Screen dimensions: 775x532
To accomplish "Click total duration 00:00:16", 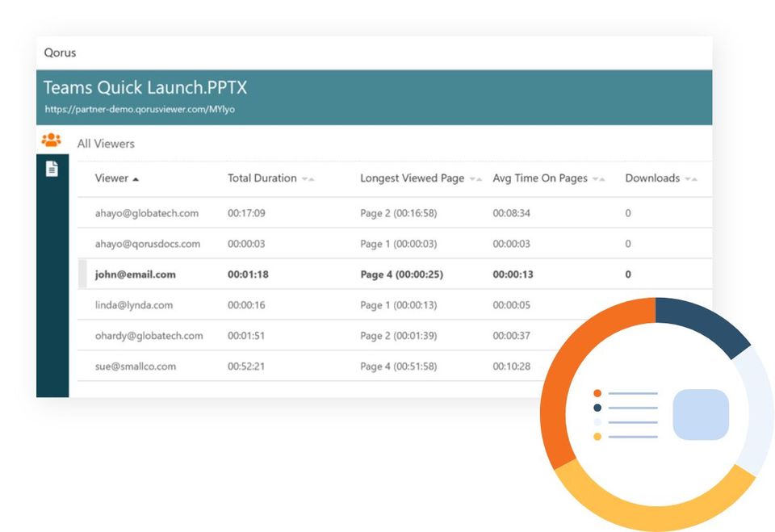I will [x=246, y=305].
